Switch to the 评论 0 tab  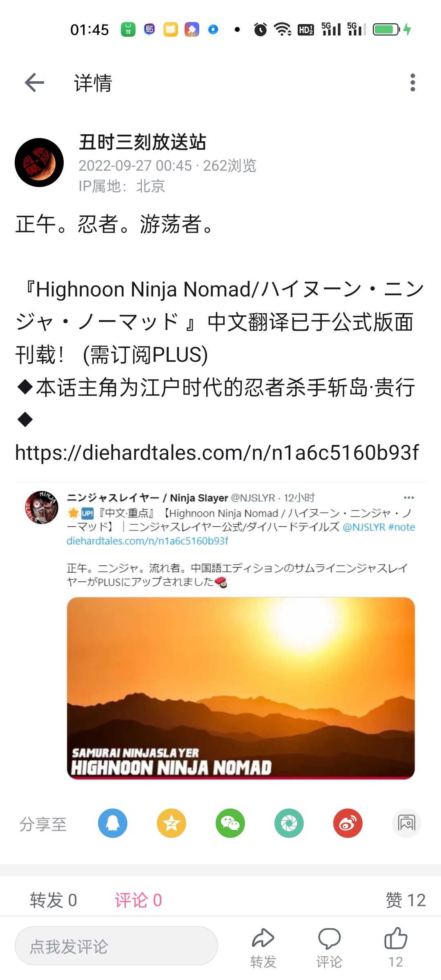(138, 900)
